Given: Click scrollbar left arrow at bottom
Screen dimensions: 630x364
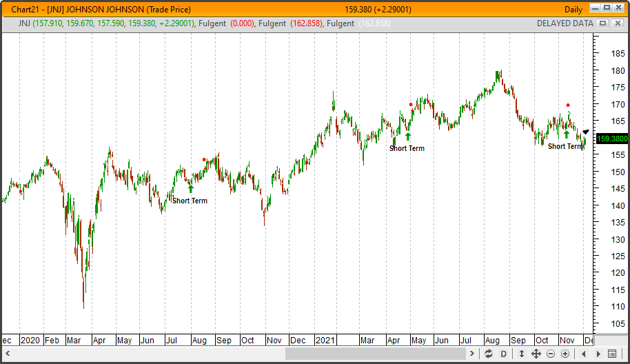Looking at the screenshot, I should (x=7, y=354).
